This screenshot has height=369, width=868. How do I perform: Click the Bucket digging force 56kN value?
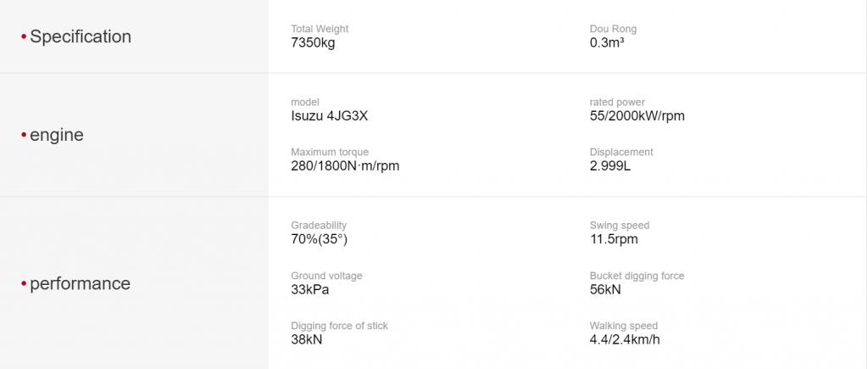pos(605,289)
